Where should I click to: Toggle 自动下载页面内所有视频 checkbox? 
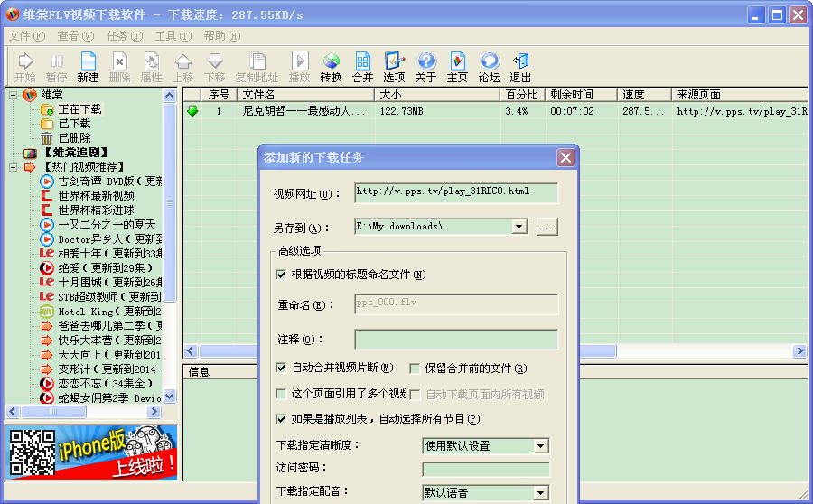pyautogui.click(x=415, y=395)
